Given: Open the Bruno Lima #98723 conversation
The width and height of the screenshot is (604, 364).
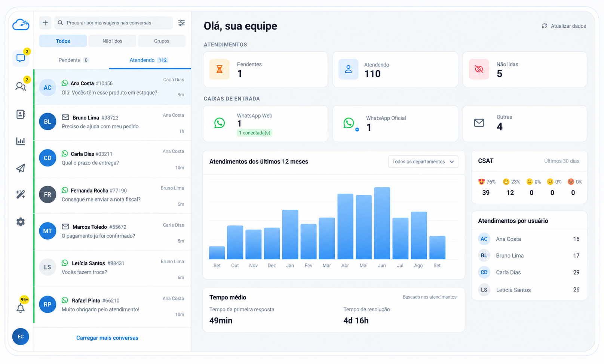Looking at the screenshot, I should coord(112,123).
